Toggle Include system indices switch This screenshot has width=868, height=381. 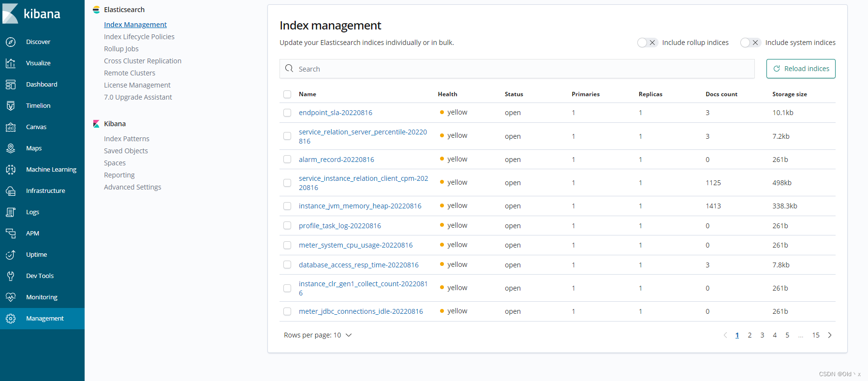750,43
